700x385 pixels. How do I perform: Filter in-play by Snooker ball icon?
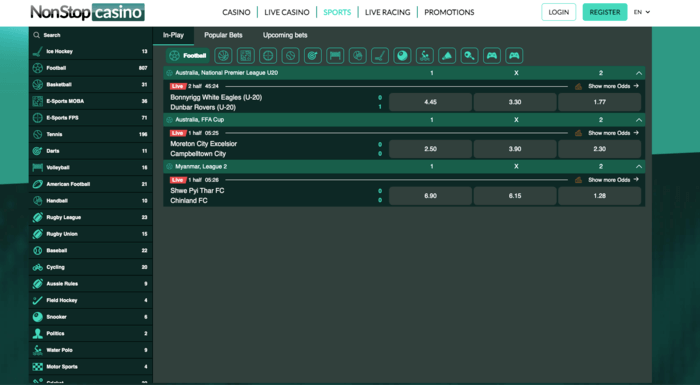click(x=402, y=56)
